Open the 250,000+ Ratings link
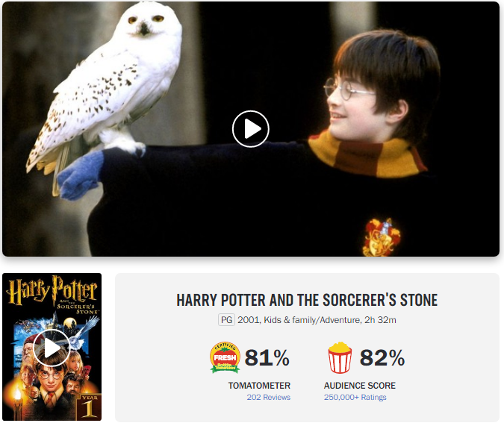This screenshot has height=423, width=504. click(355, 398)
